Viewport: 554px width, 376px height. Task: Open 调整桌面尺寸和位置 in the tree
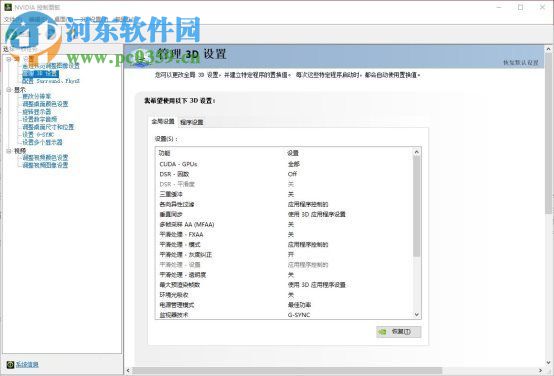48,127
